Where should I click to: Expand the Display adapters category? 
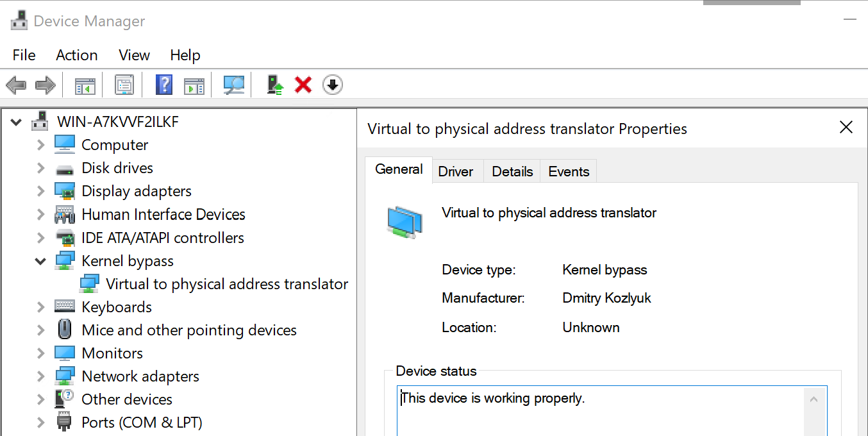pyautogui.click(x=40, y=191)
